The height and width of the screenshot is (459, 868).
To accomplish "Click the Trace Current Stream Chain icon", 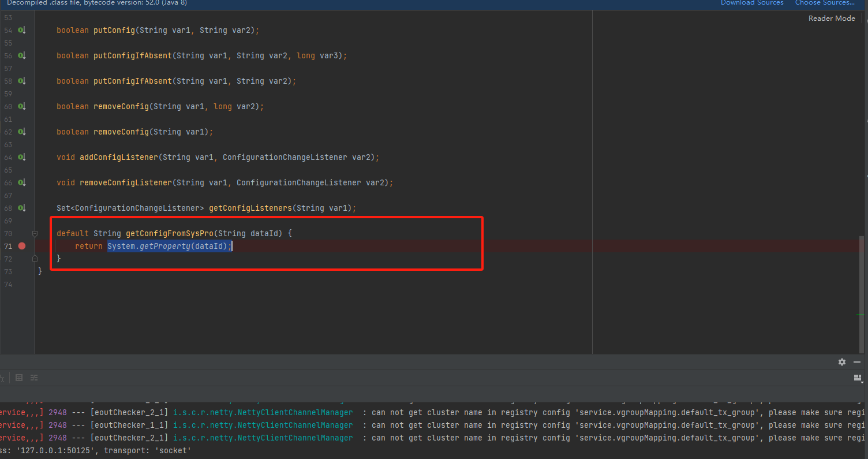I will 34,378.
